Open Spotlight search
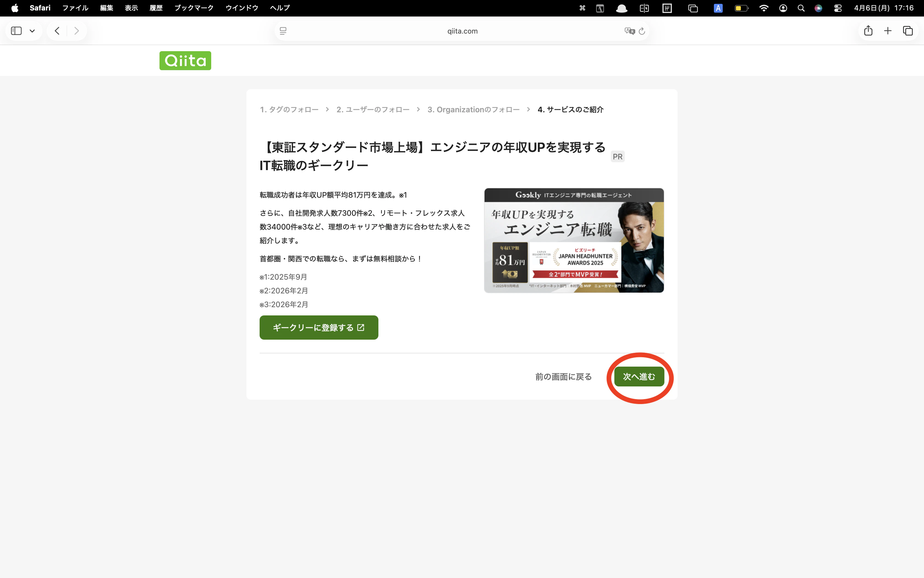The height and width of the screenshot is (578, 924). tap(801, 8)
